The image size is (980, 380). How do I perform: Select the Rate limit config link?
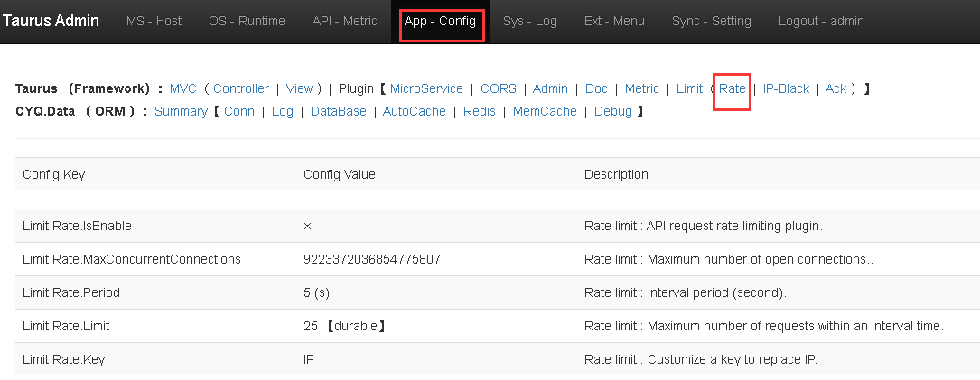[x=732, y=88]
